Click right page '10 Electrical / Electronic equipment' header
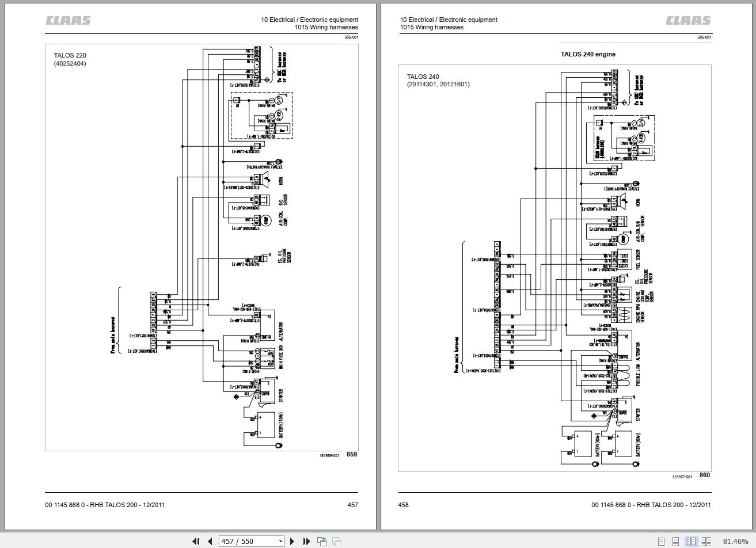The height and width of the screenshot is (548, 756). [x=449, y=20]
